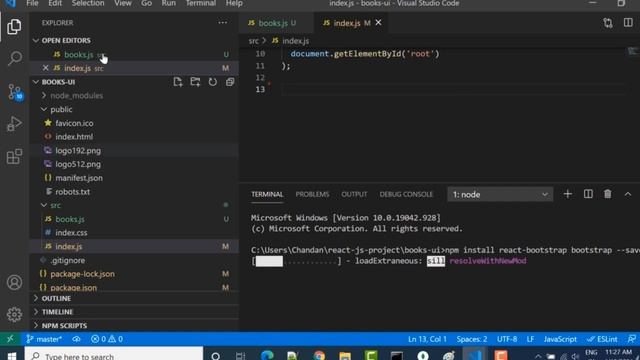This screenshot has width=640, height=360.
Task: Open the Edit menu
Action: point(55,3)
